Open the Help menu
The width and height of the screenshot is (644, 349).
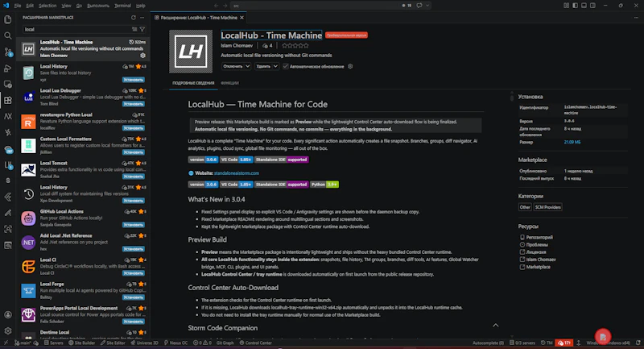point(140,6)
